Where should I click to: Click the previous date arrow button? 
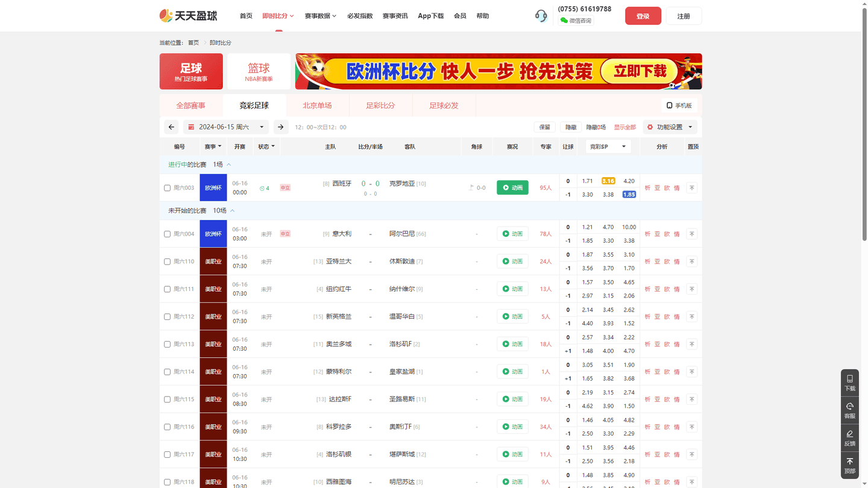172,127
